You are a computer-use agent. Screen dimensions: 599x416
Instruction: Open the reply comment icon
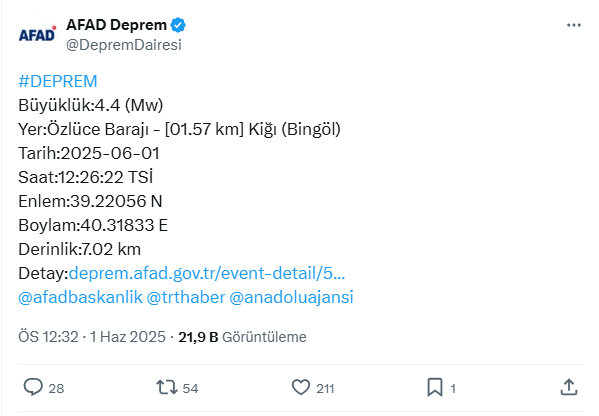coord(33,387)
